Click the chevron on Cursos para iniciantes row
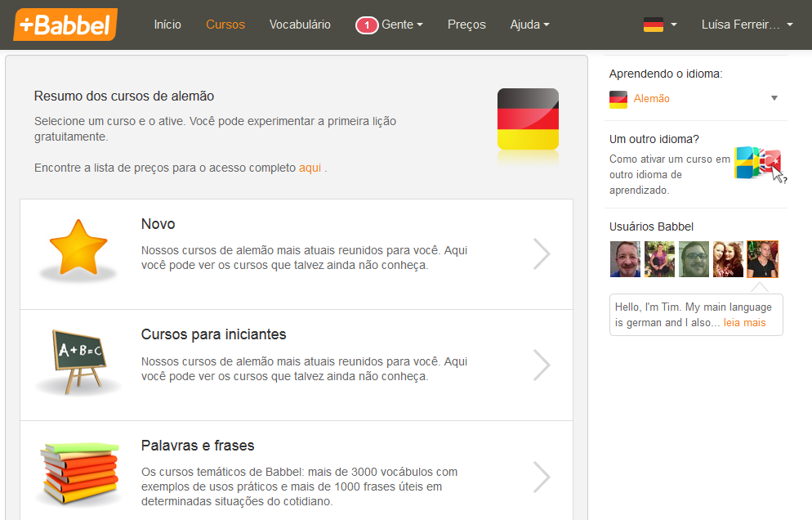 point(542,365)
